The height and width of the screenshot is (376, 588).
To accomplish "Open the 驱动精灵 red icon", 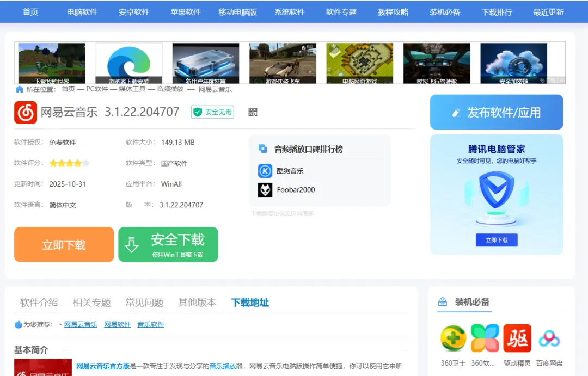I will [517, 338].
